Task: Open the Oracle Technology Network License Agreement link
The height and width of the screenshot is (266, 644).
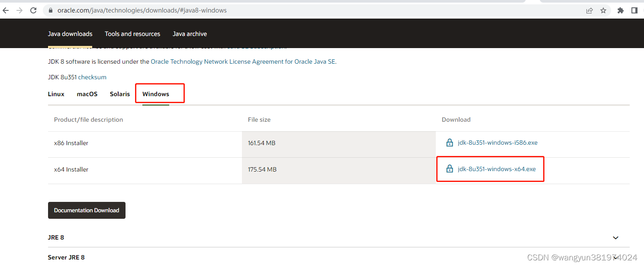Action: (x=243, y=62)
